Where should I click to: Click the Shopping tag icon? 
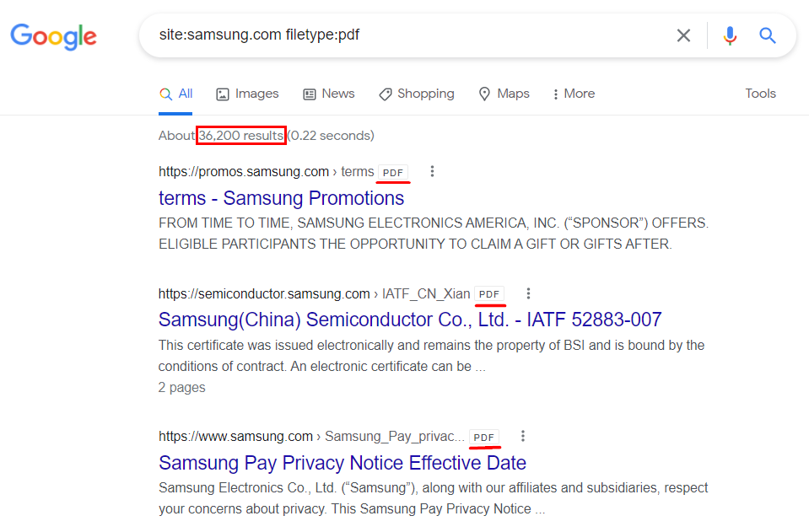coord(386,94)
